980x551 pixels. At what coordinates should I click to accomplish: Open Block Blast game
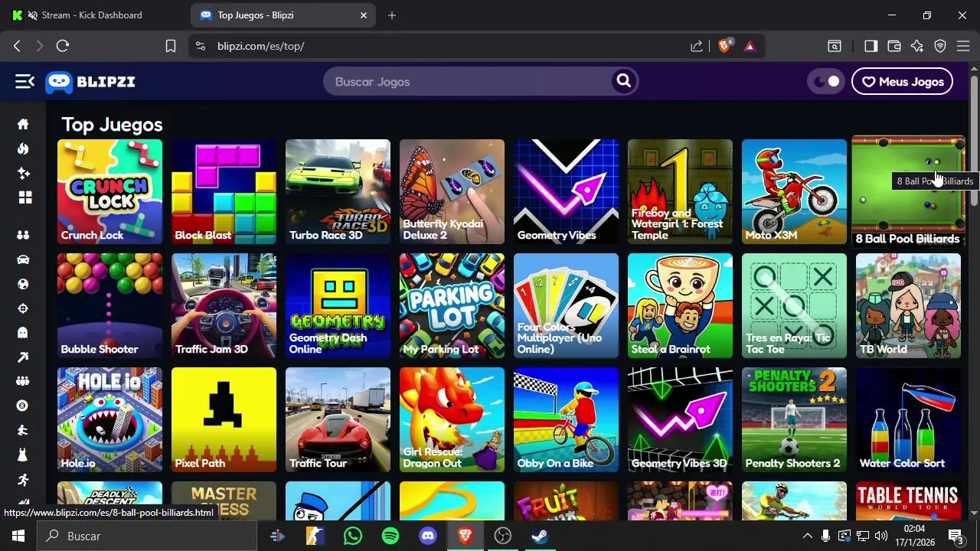point(224,191)
